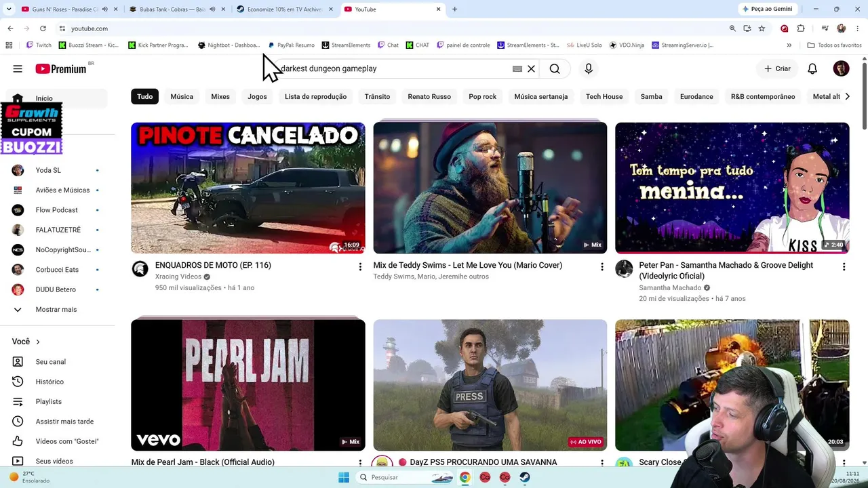Open options for Mix de Teddy Swims
Viewport: 868px width, 488px height.
click(x=601, y=267)
